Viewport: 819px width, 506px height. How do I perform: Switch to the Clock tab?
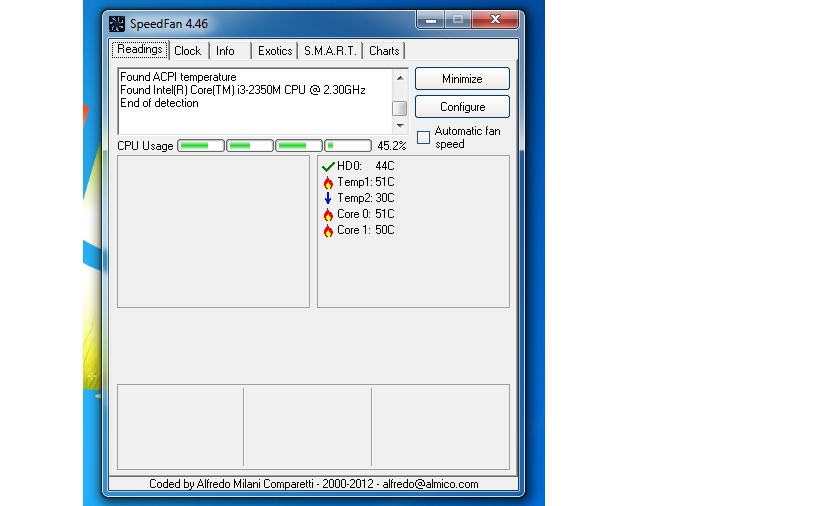coord(188,51)
